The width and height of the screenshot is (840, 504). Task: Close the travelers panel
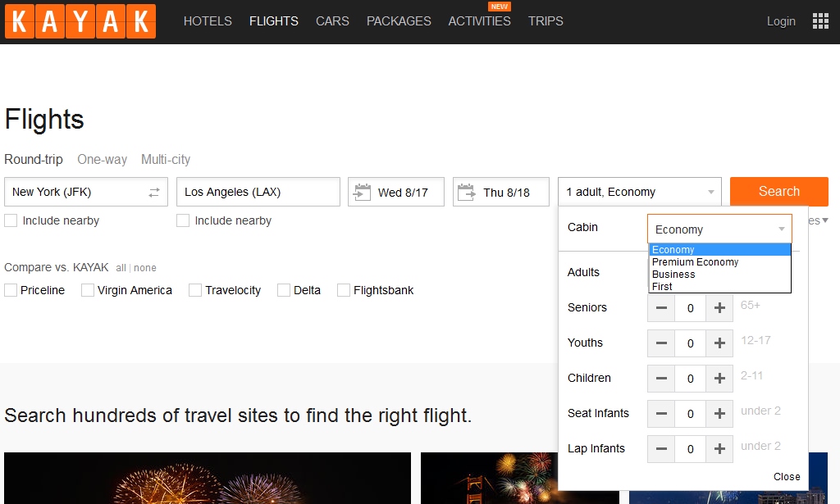point(786,477)
